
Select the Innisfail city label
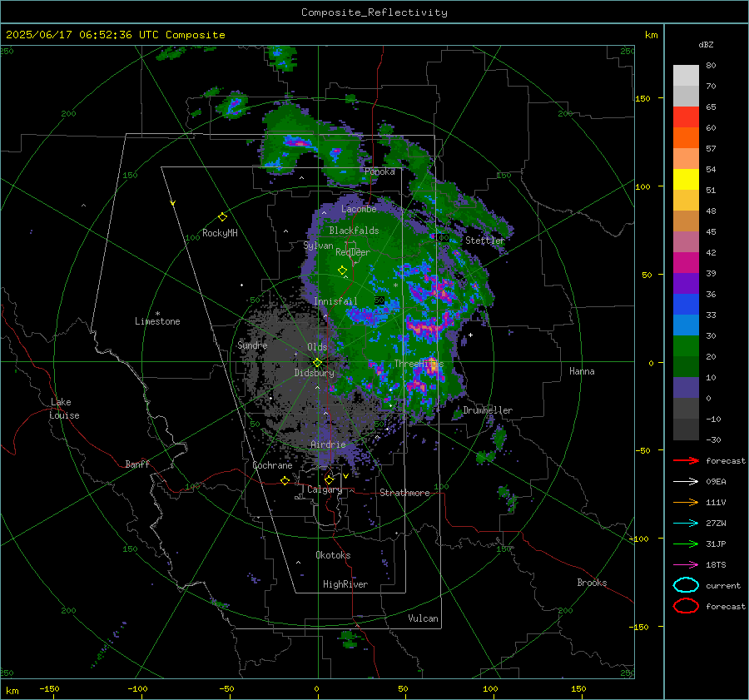point(335,301)
